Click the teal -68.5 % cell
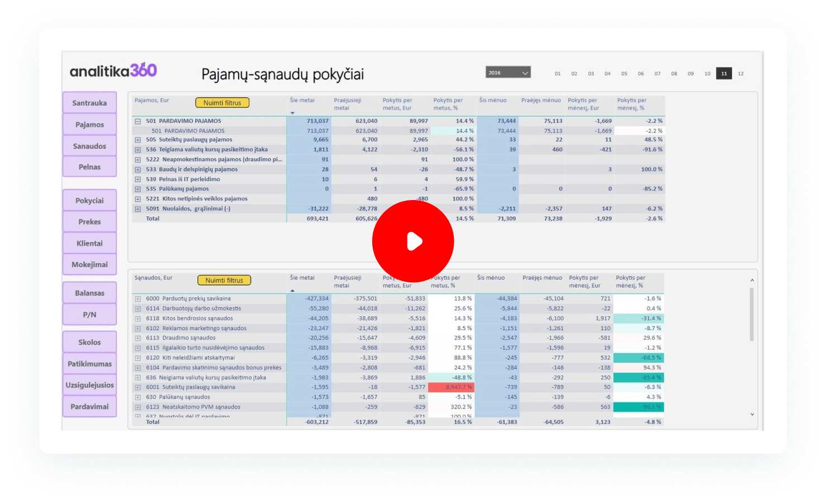 click(x=638, y=358)
